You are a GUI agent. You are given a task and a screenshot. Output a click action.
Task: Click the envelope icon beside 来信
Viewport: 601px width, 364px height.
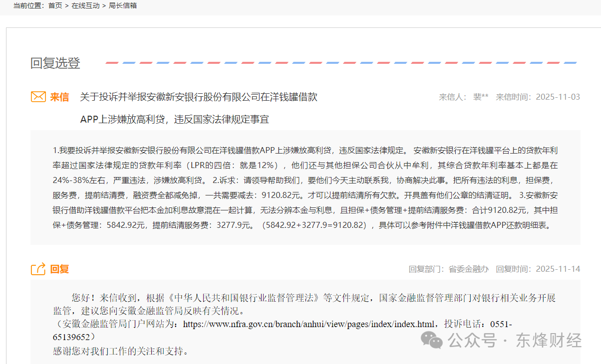pos(38,97)
